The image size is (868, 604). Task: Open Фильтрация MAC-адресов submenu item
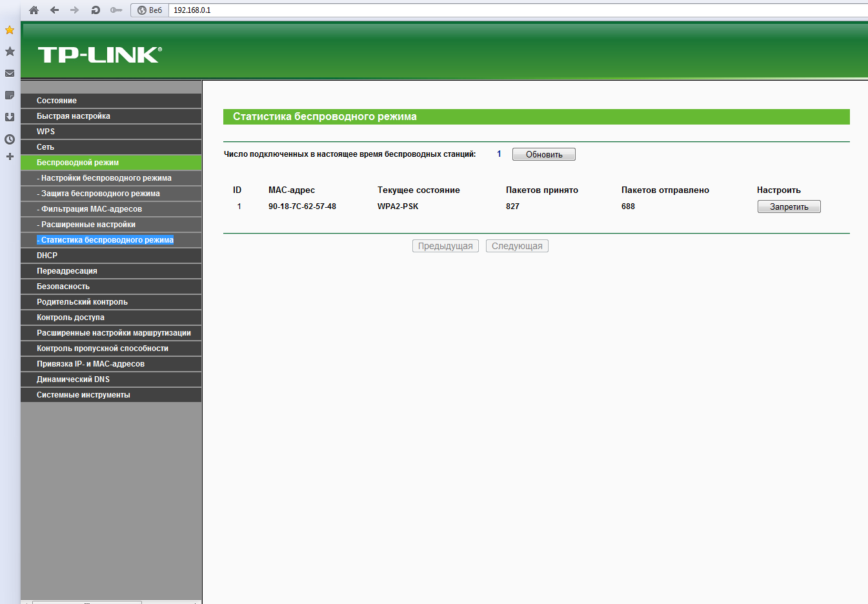point(91,209)
